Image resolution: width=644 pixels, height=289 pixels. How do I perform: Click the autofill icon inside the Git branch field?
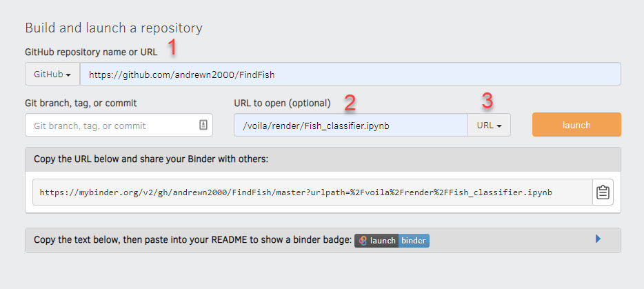[203, 125]
